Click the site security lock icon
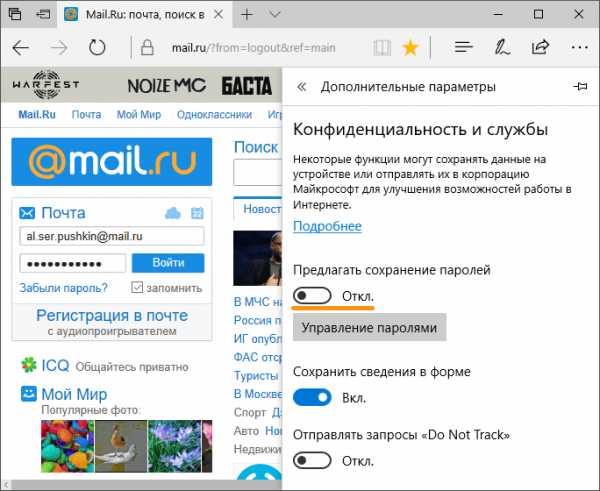This screenshot has width=600, height=491. 147,48
